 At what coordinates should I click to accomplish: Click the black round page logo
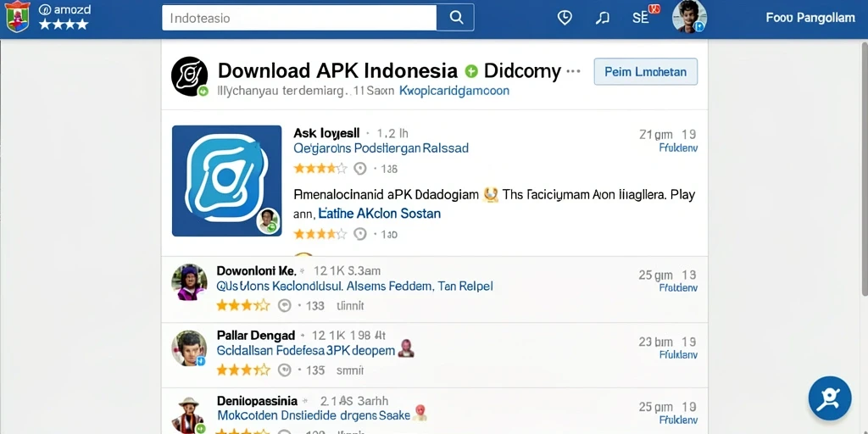coord(189,75)
